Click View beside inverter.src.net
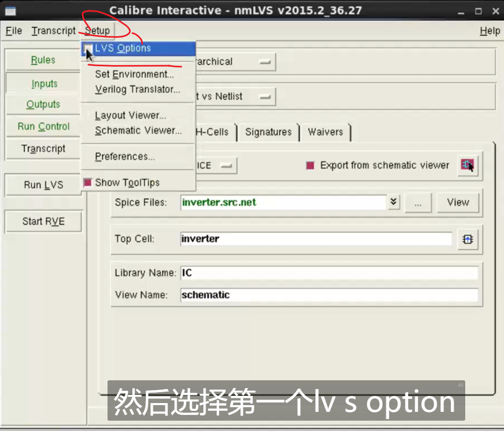The width and height of the screenshot is (504, 431). tap(457, 202)
